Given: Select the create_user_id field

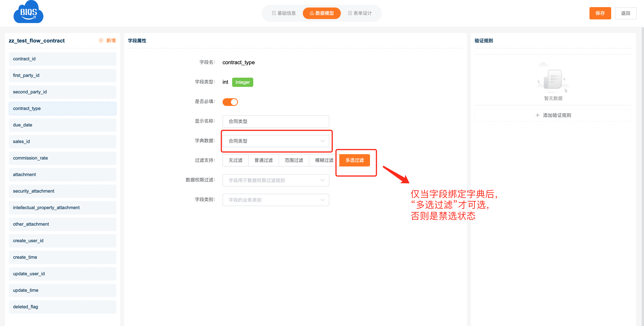Looking at the screenshot, I should click(63, 240).
